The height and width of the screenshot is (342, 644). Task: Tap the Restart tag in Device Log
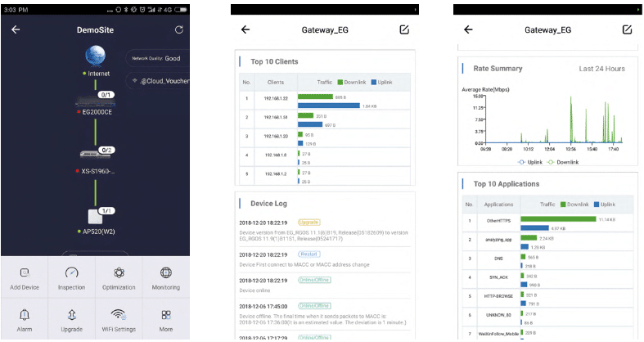click(308, 254)
